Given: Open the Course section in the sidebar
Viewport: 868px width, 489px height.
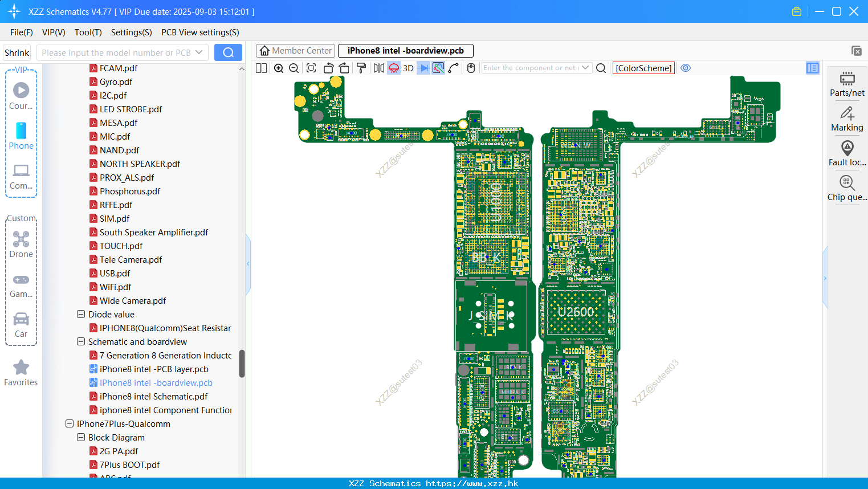Looking at the screenshot, I should [21, 96].
